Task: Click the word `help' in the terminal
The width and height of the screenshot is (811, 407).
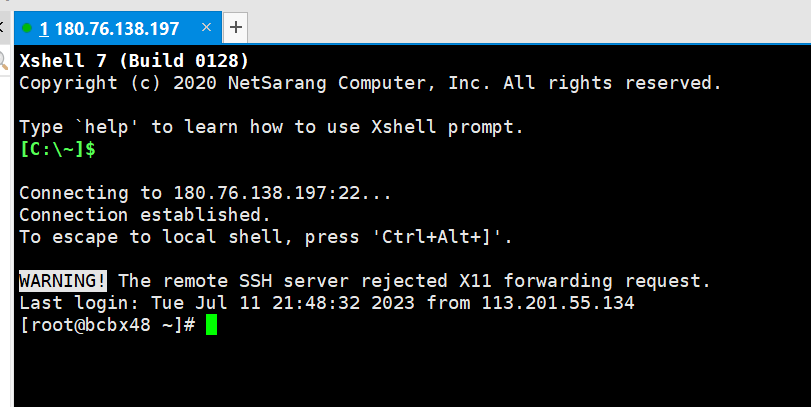Action: 107,127
